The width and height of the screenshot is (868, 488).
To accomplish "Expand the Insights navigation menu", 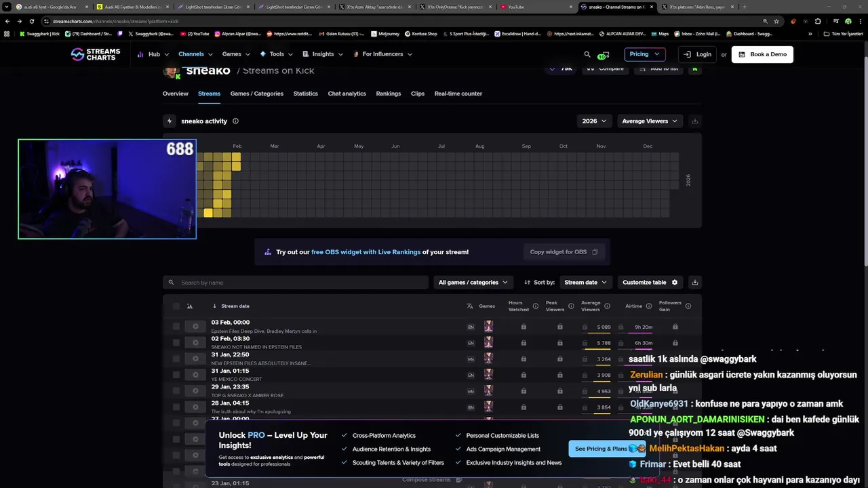I will [x=323, y=54].
